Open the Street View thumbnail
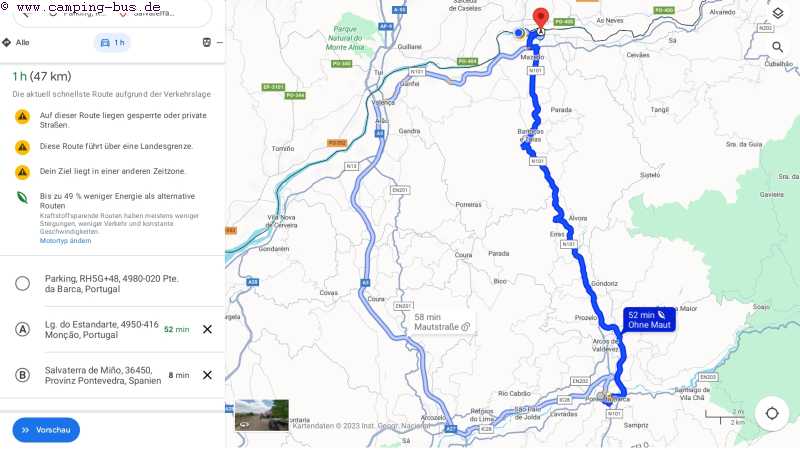The width and height of the screenshot is (800, 450). click(262, 415)
